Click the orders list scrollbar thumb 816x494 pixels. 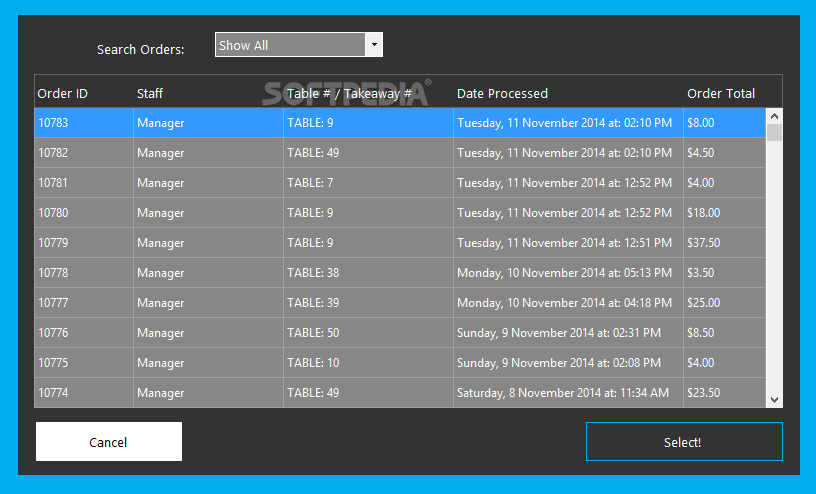click(774, 132)
